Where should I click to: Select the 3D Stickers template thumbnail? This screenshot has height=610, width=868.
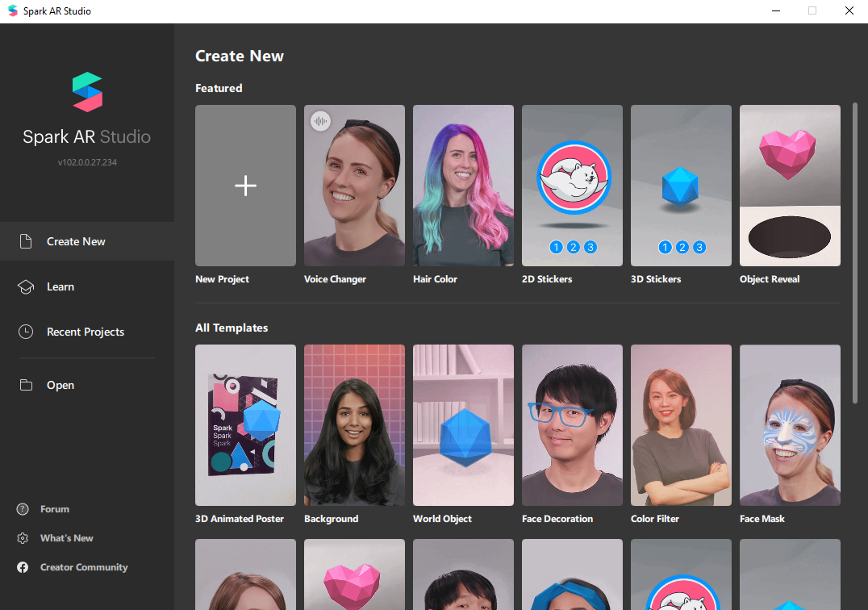(681, 186)
